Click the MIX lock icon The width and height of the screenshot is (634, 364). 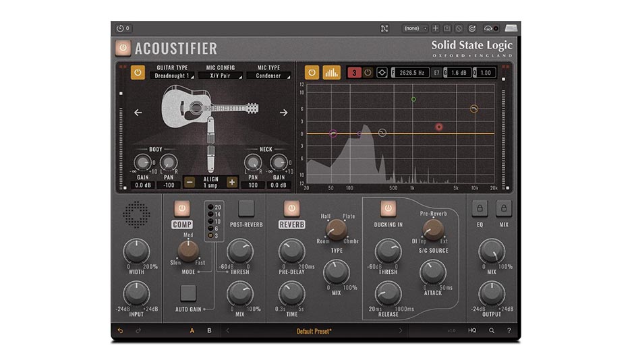(x=504, y=208)
